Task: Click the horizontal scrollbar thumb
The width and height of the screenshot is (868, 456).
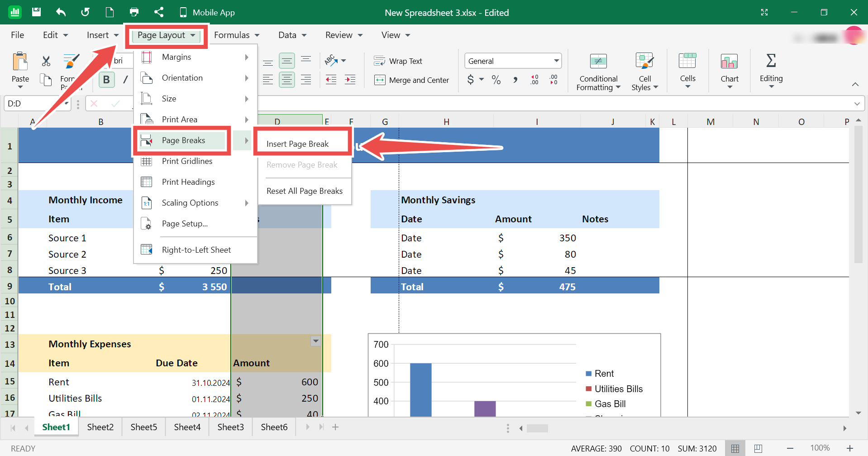Action: 538,428
